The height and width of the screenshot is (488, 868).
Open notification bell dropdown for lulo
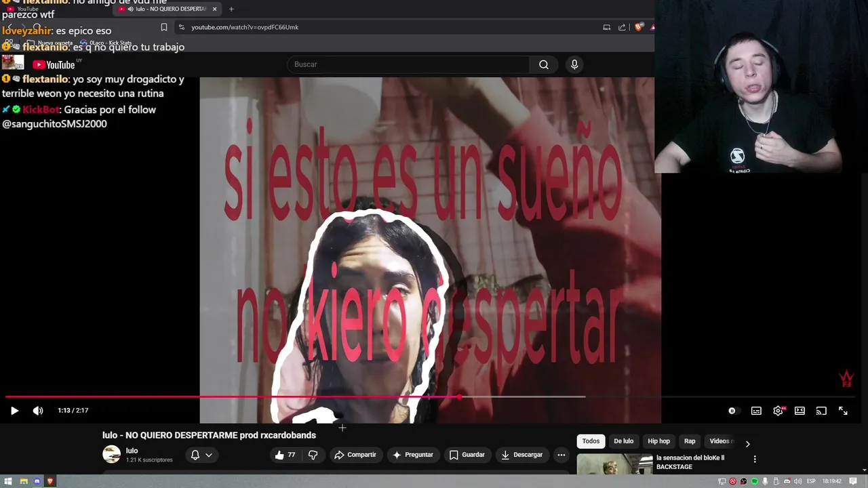201,455
